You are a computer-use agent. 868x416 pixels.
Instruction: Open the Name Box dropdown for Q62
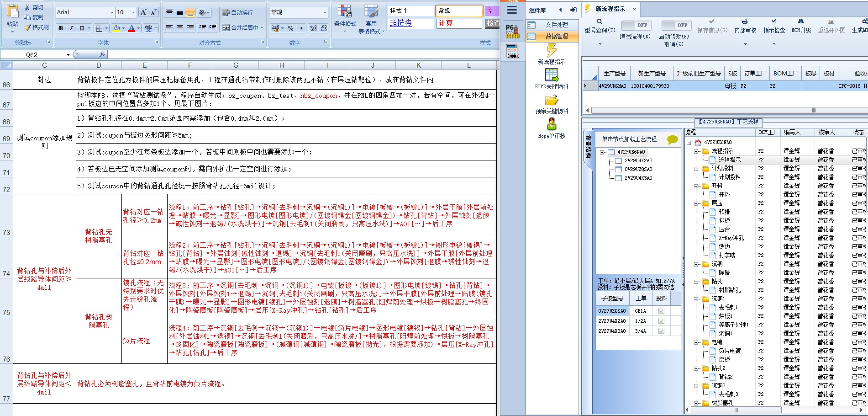68,55
